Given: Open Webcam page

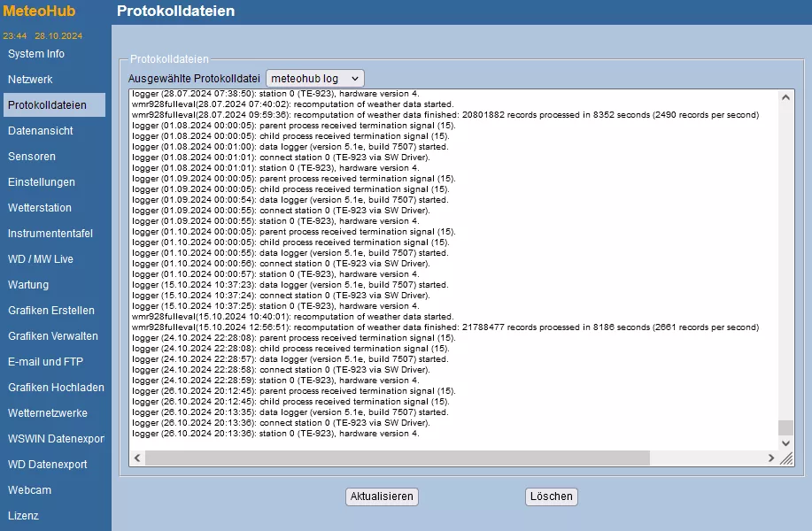Looking at the screenshot, I should click(29, 490).
